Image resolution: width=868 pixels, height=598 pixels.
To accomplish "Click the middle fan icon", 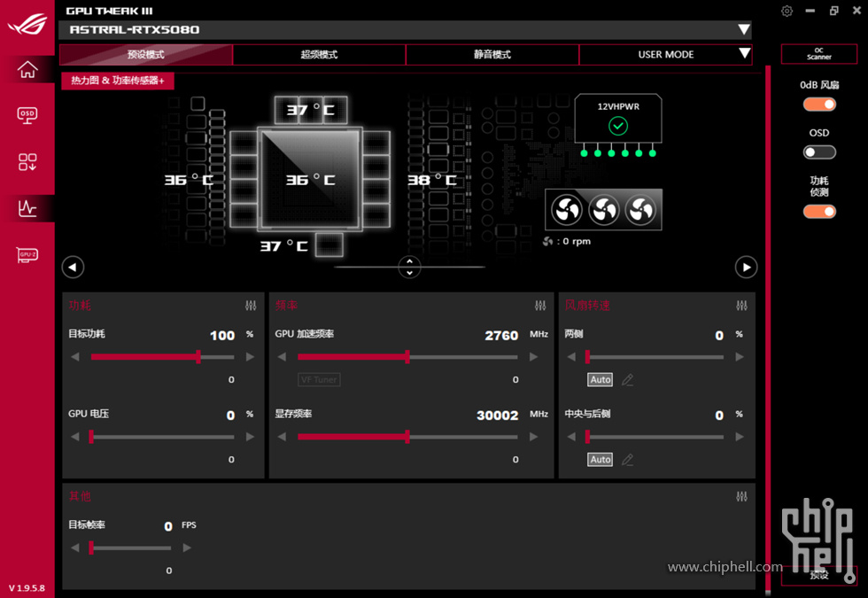I will pos(603,210).
